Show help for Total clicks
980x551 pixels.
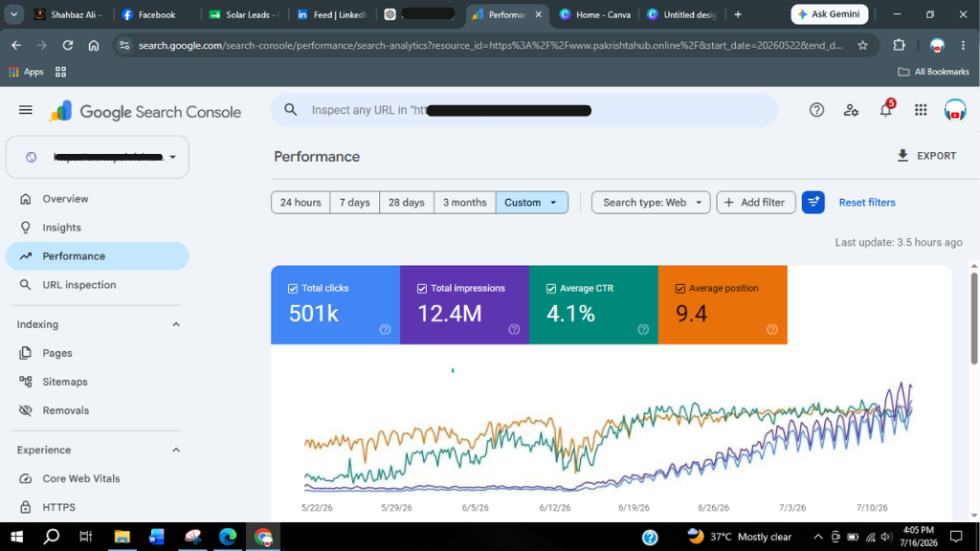coord(385,329)
